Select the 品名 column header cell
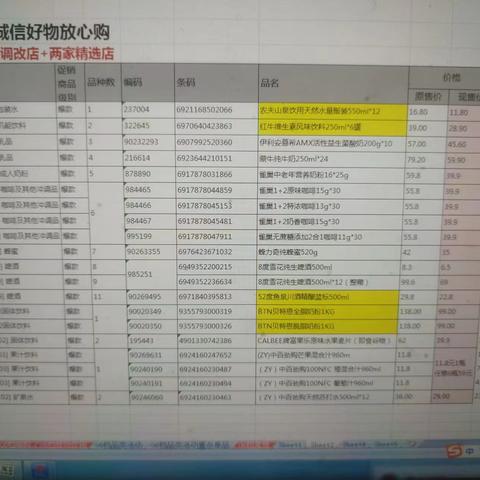480x480 pixels. pos(333,83)
